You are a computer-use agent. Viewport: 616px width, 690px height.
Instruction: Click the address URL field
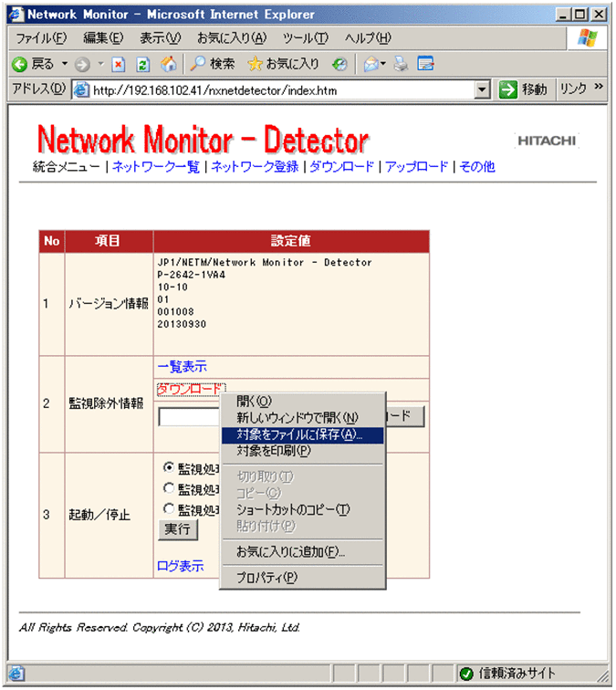pyautogui.click(x=282, y=90)
